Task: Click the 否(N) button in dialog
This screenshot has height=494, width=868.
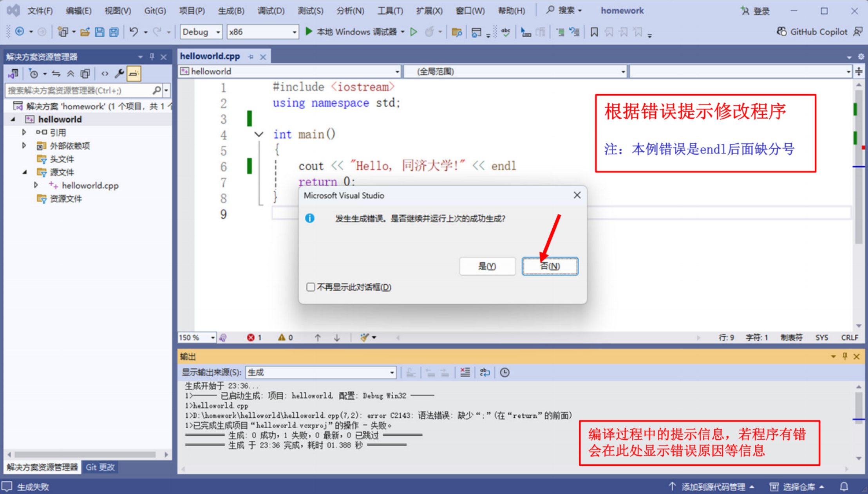Action: coord(550,266)
